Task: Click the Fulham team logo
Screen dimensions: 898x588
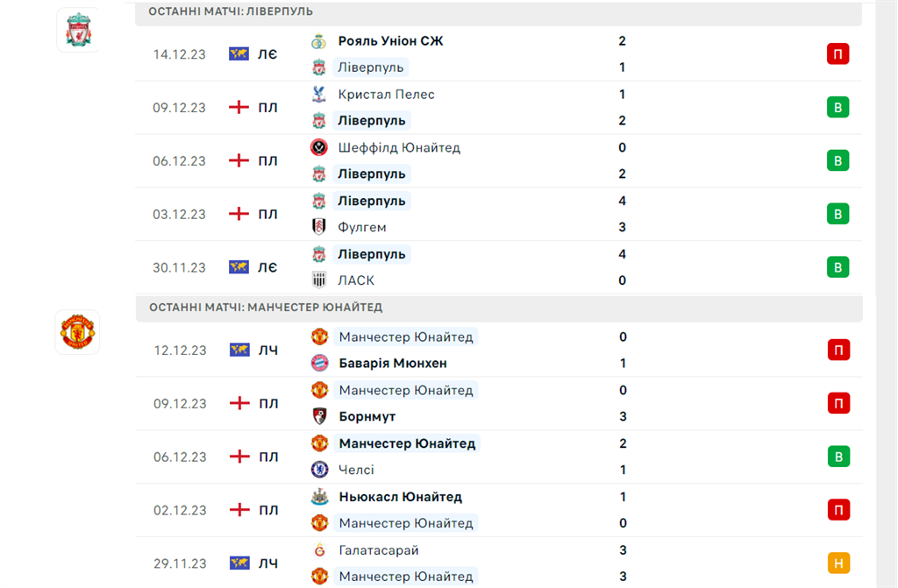Action: (319, 227)
